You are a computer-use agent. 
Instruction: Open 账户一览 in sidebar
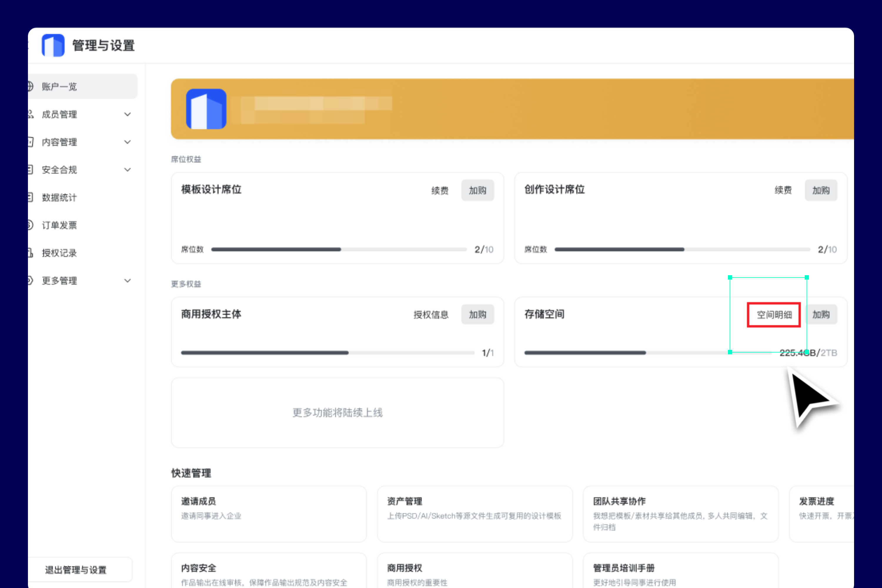pyautogui.click(x=83, y=87)
